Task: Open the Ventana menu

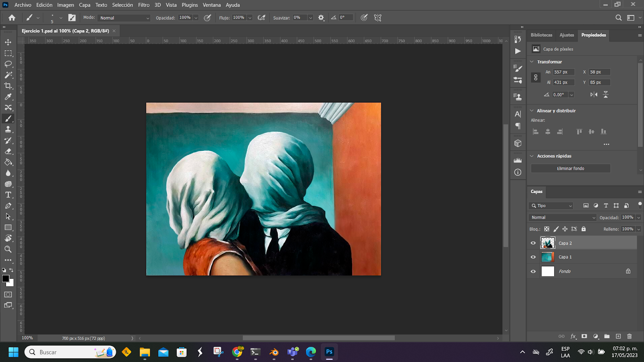Action: click(x=212, y=5)
